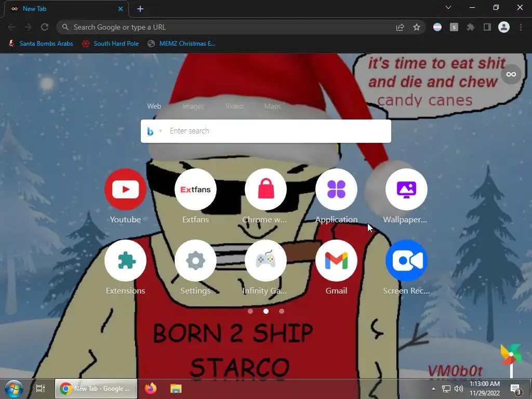Open the Chrome three-dot menu
The image size is (532, 399).
click(521, 27)
